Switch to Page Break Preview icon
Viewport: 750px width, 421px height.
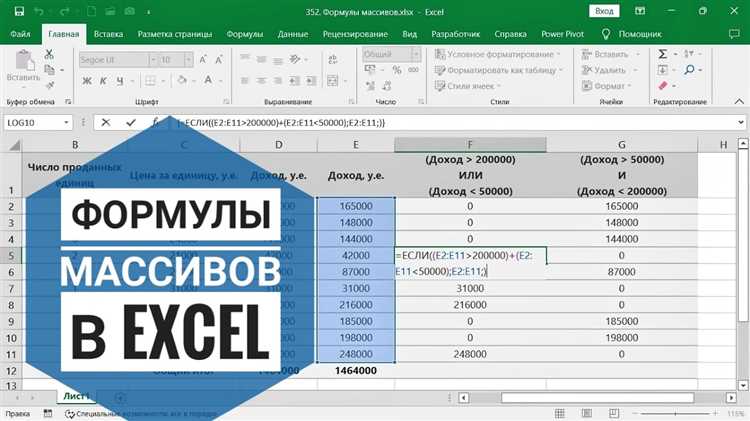(614, 413)
